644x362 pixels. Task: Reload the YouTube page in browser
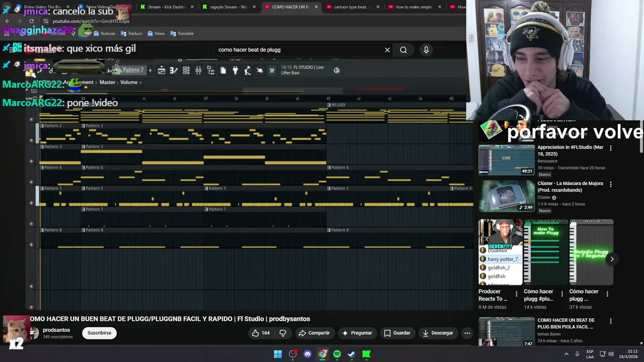click(x=31, y=21)
